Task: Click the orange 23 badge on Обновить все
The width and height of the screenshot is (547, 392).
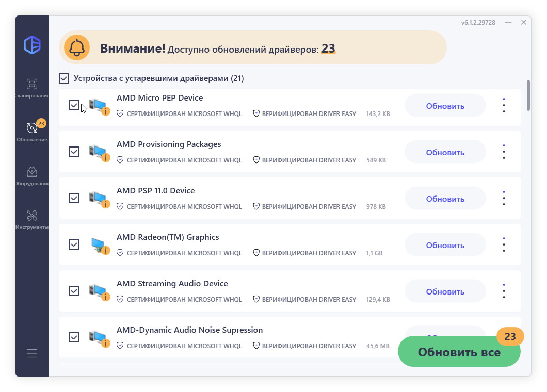Action: point(510,336)
